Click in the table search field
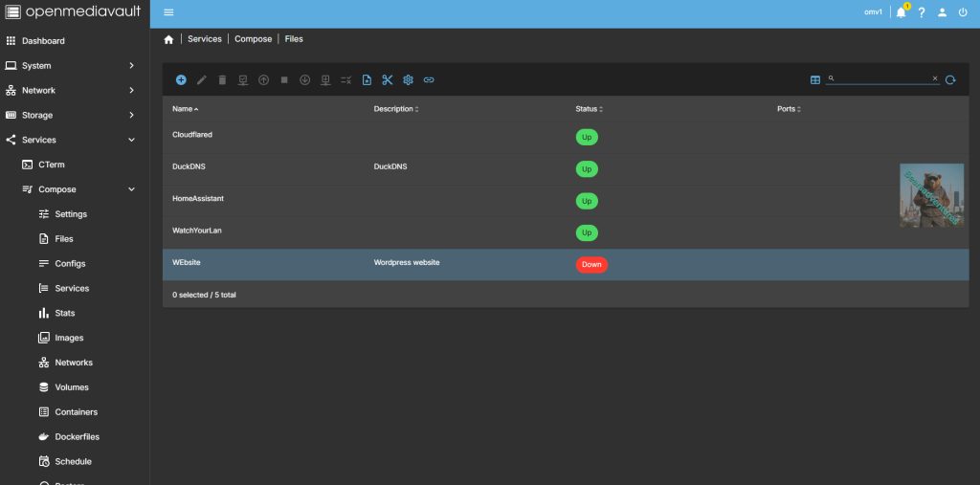Image resolution: width=980 pixels, height=485 pixels. 881,78
